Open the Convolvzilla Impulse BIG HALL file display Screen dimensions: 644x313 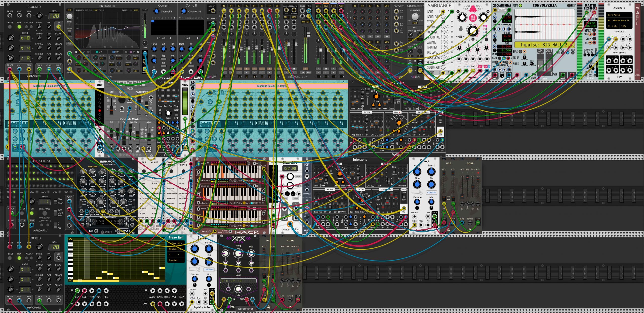(x=544, y=45)
